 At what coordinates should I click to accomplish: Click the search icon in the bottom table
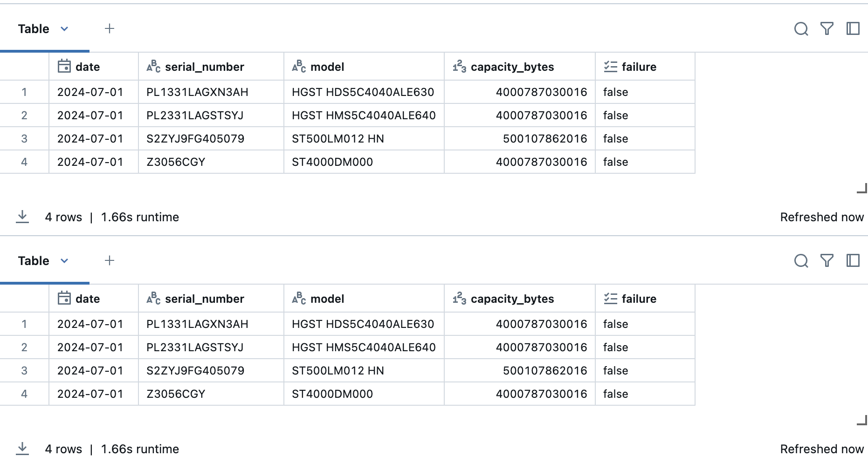(801, 261)
